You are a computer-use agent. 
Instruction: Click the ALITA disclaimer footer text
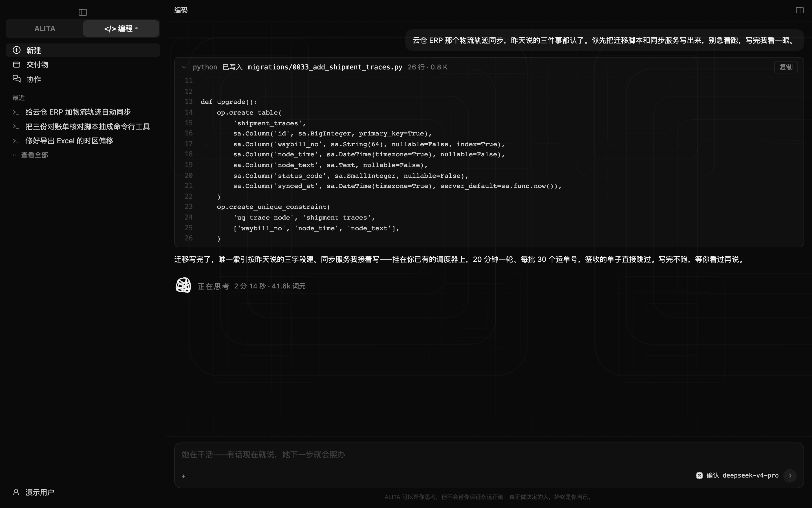[x=489, y=497]
